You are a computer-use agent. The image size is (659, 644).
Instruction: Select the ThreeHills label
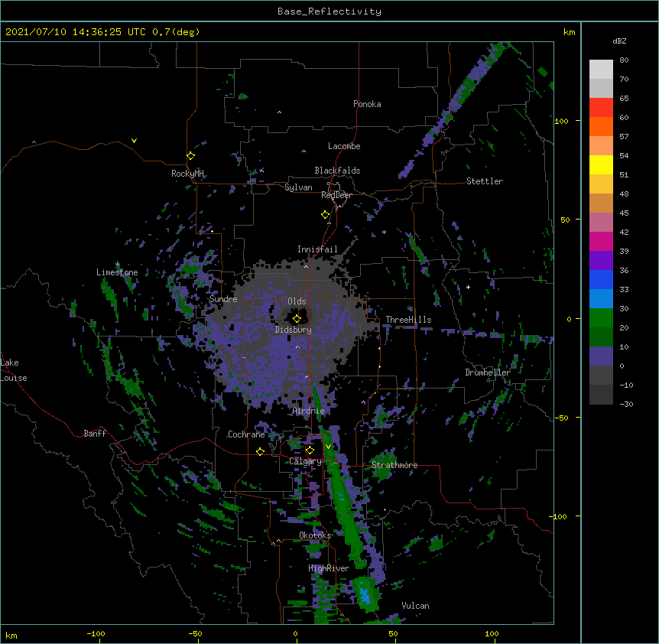pos(408,320)
